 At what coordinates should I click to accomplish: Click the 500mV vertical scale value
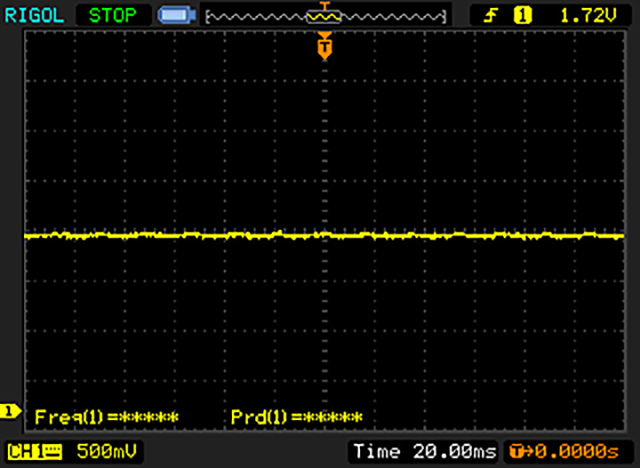point(107,451)
